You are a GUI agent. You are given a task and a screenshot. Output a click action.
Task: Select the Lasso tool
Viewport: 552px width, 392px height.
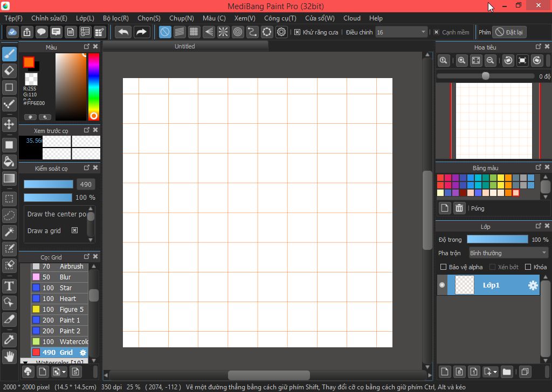point(9,215)
